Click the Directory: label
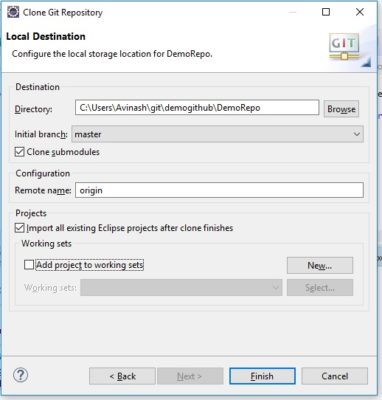Screen dimensions: 382x400 tap(33, 109)
